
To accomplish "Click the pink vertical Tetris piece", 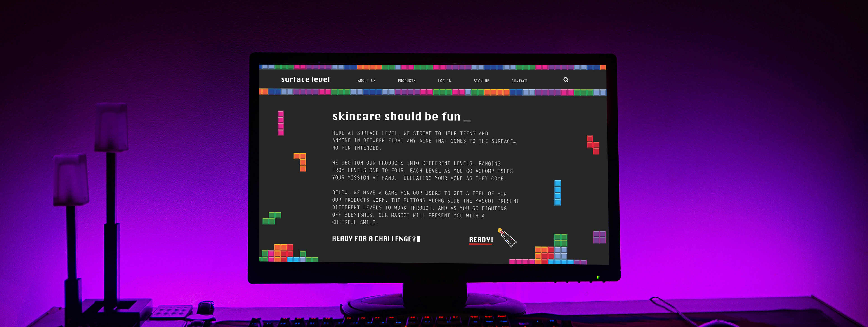I will click(281, 123).
